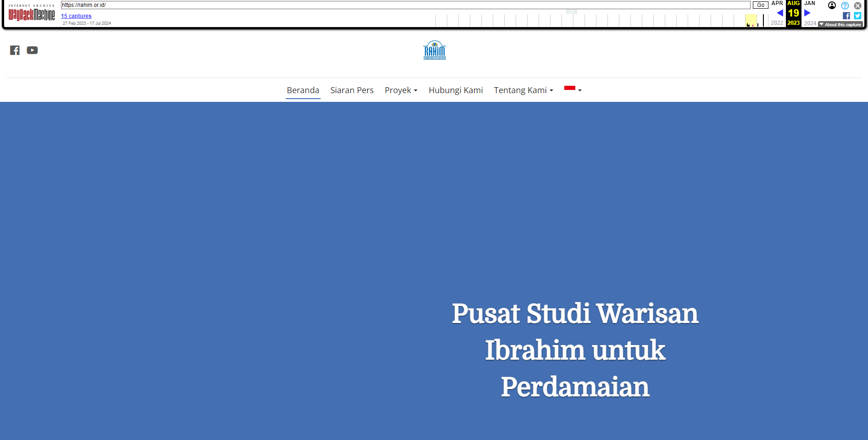The image size is (868, 440).
Task: Share capture on Twitter in Wayback toolbar
Action: 857,16
